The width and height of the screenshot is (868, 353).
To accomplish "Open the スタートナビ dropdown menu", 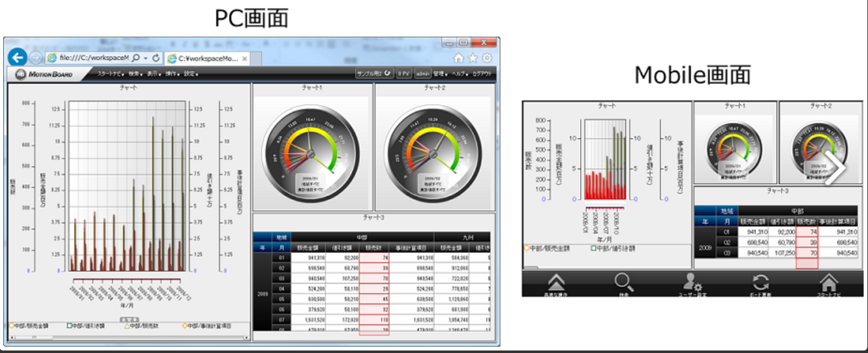I will pyautogui.click(x=110, y=74).
